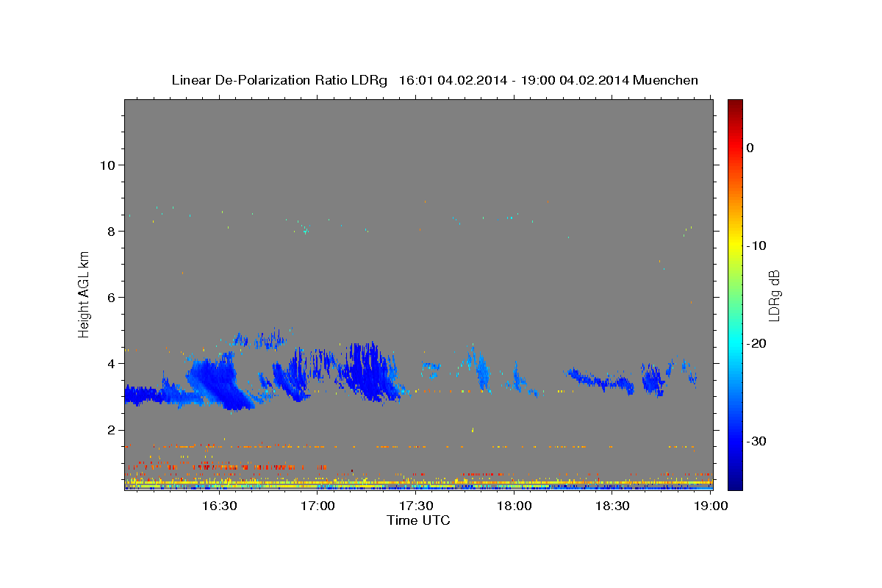The image size is (882, 588).
Task: Click the colorbar label '-10'
Action: tap(757, 245)
